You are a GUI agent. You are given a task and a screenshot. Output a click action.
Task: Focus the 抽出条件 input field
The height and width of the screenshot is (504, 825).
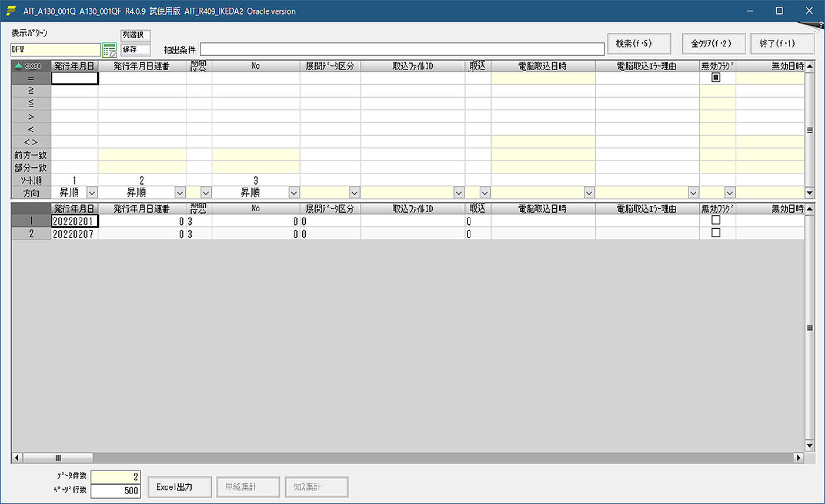(x=402, y=49)
